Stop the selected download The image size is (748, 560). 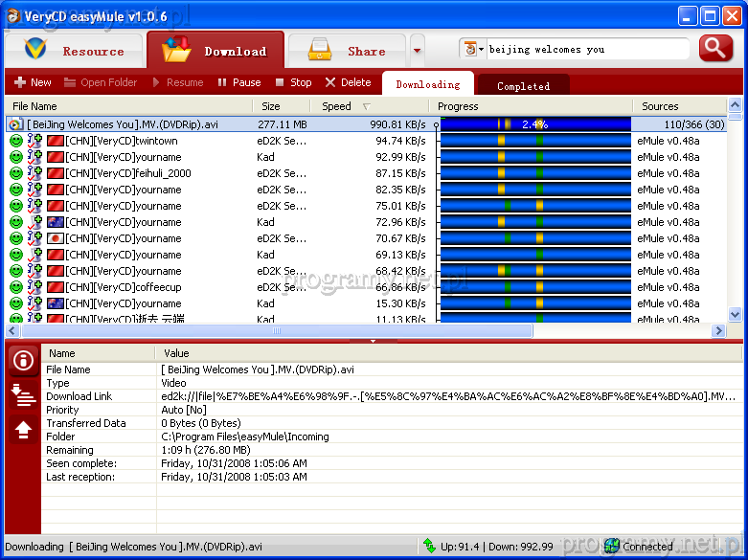pyautogui.click(x=293, y=82)
